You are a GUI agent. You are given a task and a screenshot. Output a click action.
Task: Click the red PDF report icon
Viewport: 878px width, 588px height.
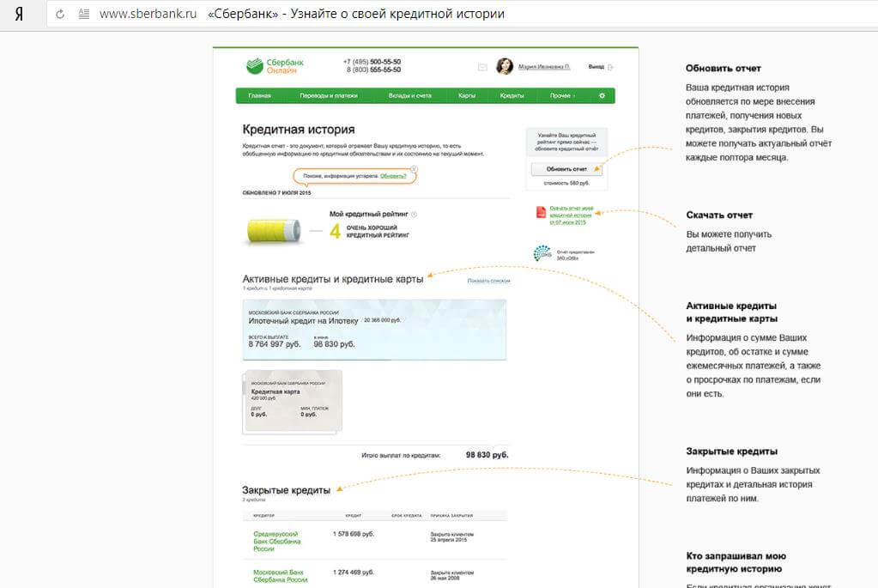tap(541, 212)
